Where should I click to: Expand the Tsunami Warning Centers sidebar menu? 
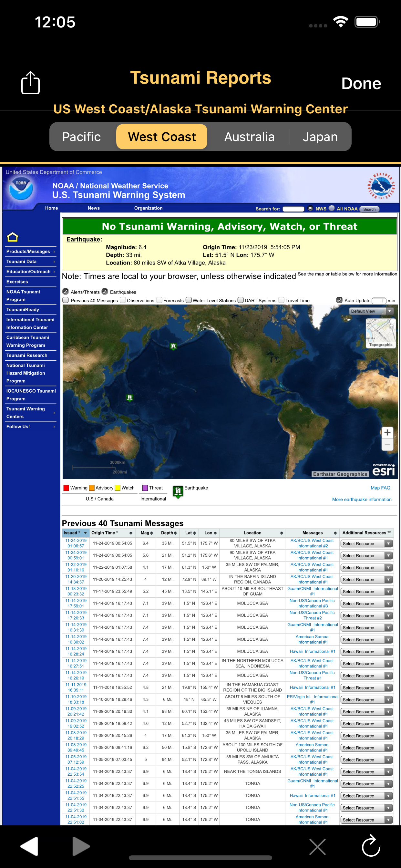pos(31,412)
